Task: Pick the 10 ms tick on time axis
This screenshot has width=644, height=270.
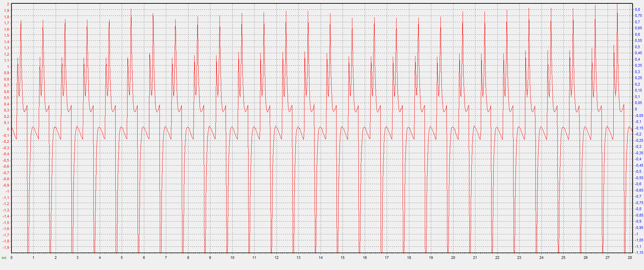Action: coord(232,258)
